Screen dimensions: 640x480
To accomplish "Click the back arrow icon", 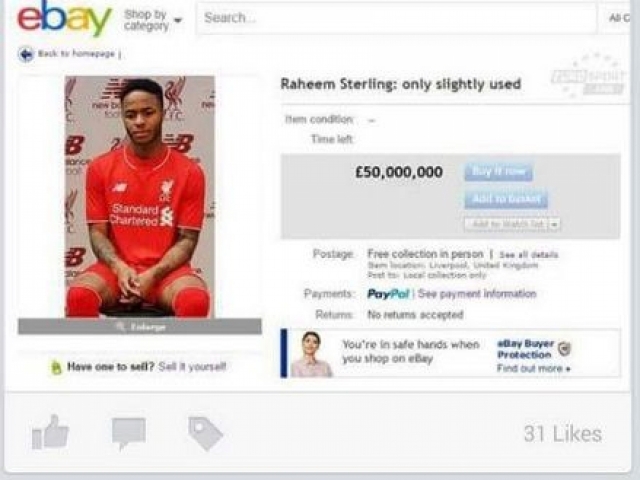I will (26, 54).
